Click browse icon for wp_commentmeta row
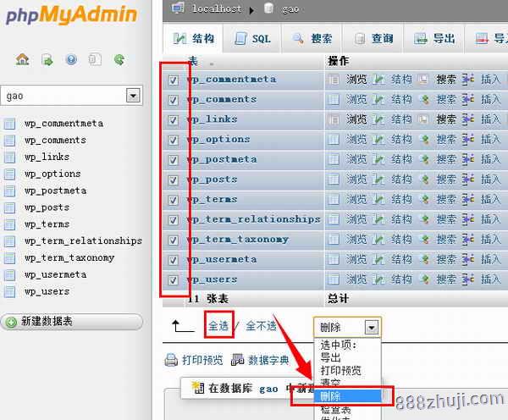This screenshot has width=508, height=420. click(333, 80)
